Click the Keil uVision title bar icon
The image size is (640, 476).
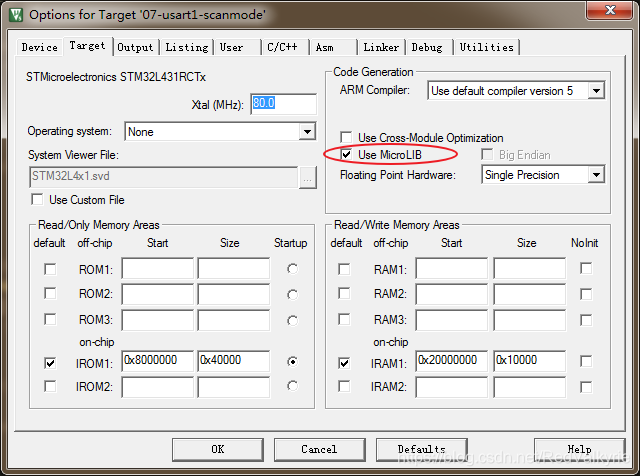[x=16, y=15]
